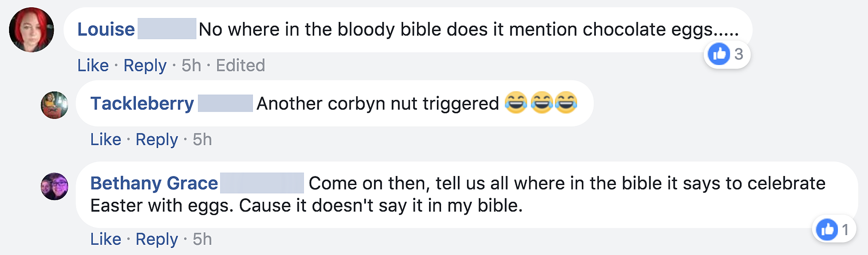View edit history via the Edited label

coord(240,66)
